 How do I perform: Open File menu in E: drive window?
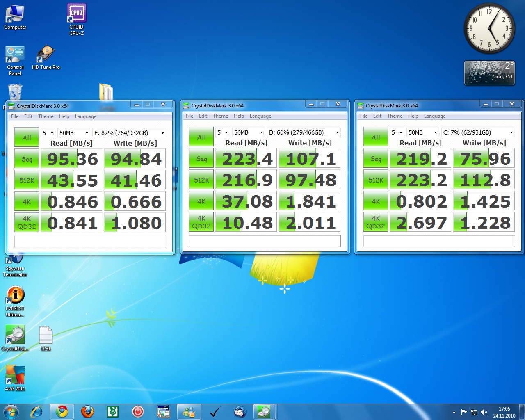(x=15, y=116)
